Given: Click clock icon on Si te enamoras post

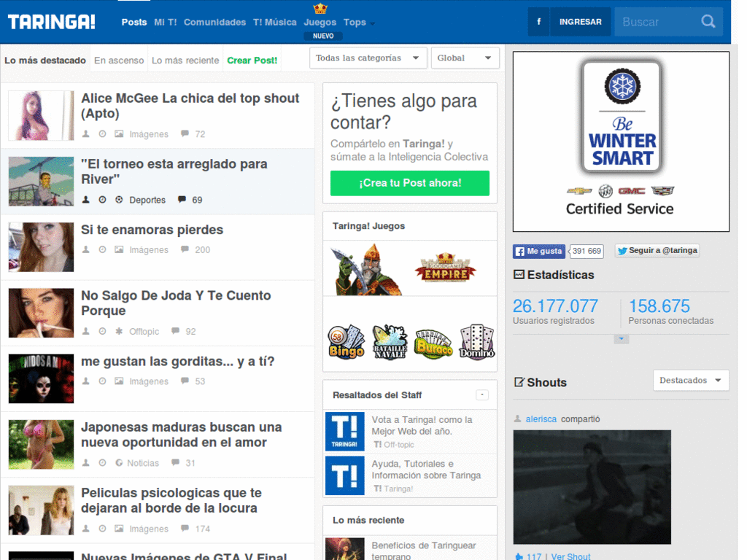Looking at the screenshot, I should pyautogui.click(x=102, y=249).
